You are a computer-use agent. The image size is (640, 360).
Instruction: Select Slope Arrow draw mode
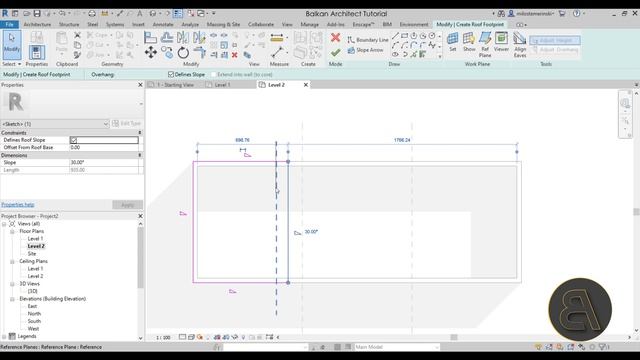[x=365, y=50]
